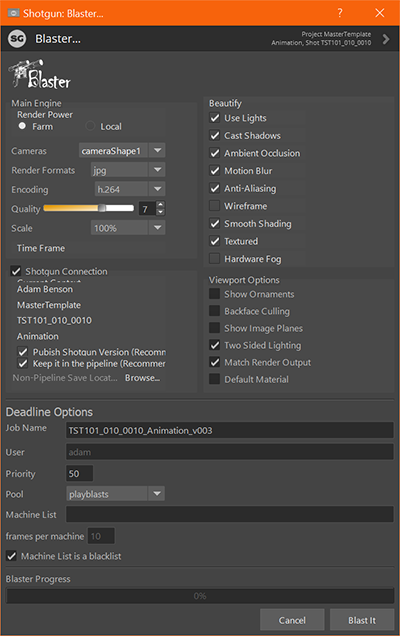Click the SG Shotgun round logo icon
The image size is (400, 636).
click(x=17, y=39)
